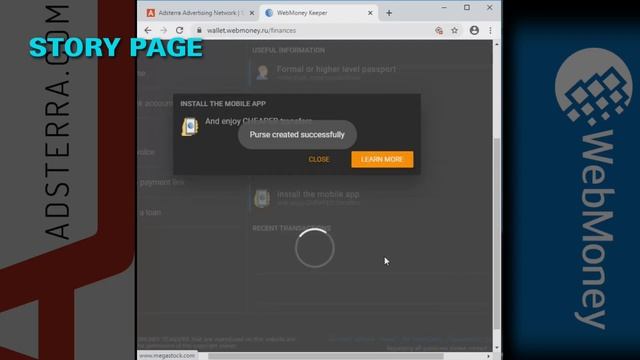The height and width of the screenshot is (360, 640).
Task: Click CLOSE in the mobile app dialog
Action: [319, 159]
